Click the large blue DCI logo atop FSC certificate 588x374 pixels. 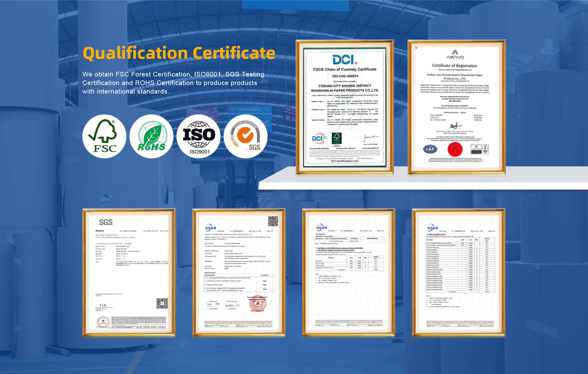pos(345,60)
